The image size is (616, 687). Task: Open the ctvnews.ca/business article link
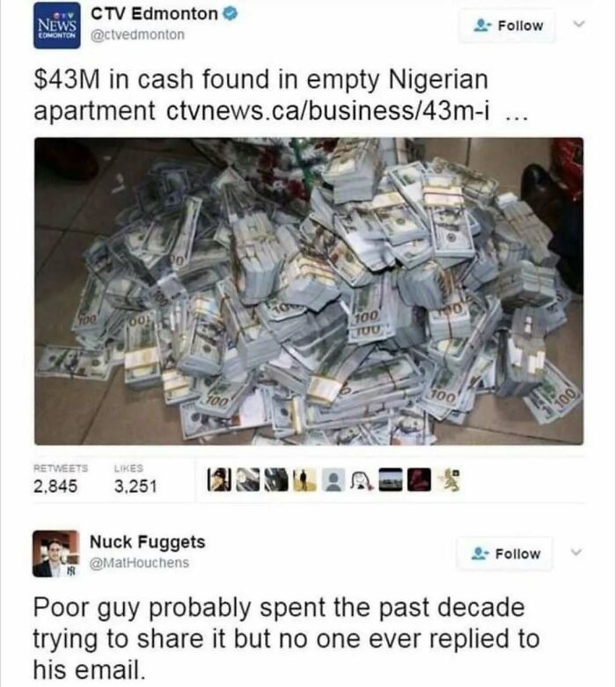coord(328,111)
